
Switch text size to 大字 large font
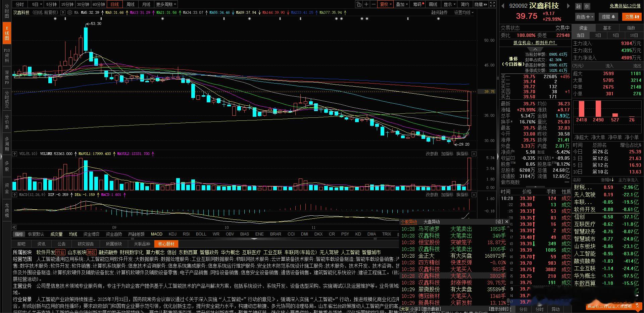point(405,309)
